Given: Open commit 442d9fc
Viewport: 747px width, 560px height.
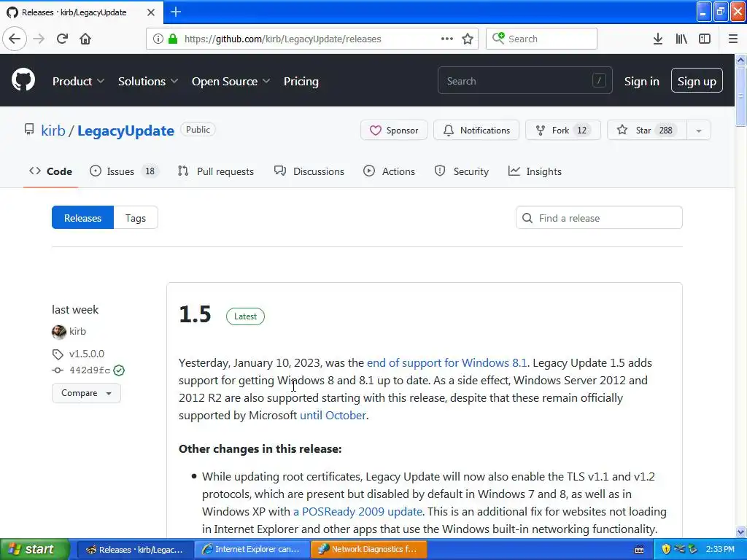Looking at the screenshot, I should pos(90,370).
